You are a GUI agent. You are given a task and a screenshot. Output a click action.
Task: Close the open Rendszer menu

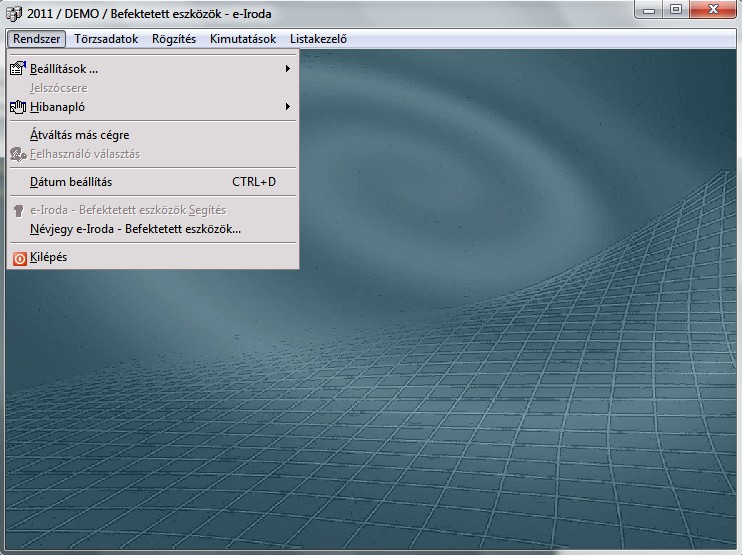pyautogui.click(x=38, y=39)
